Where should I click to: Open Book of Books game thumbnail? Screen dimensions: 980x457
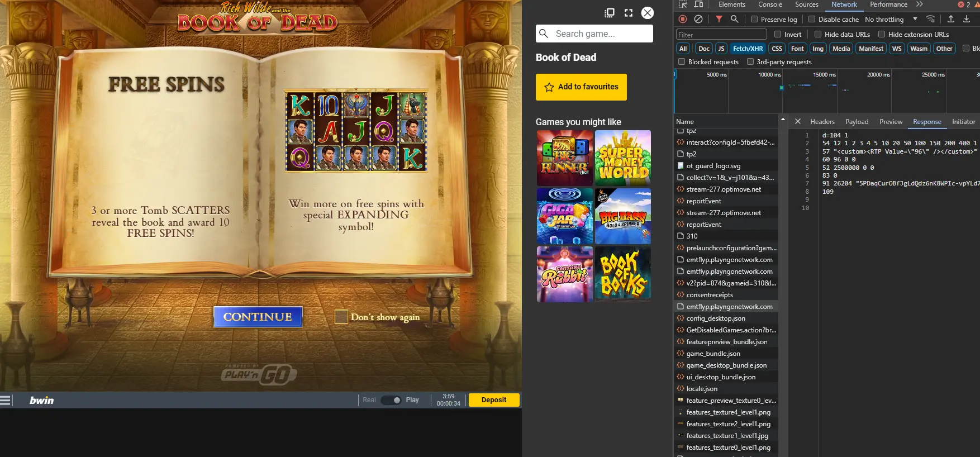click(623, 274)
